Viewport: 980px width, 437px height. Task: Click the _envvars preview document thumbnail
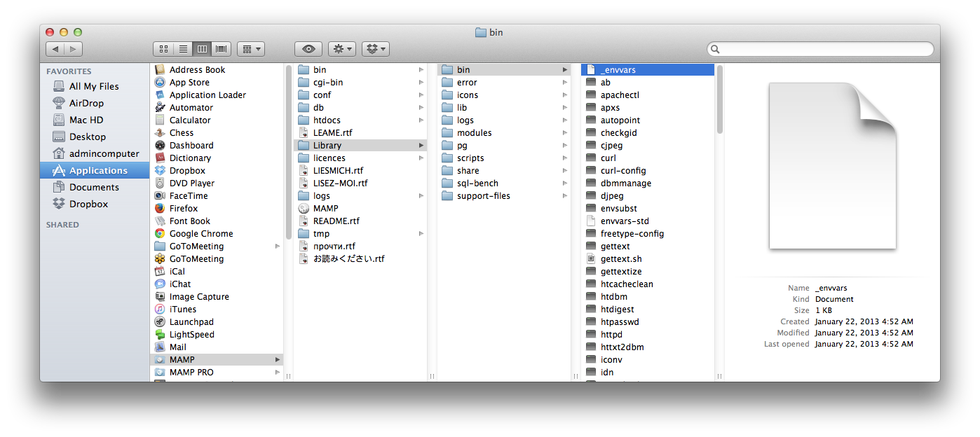(833, 165)
